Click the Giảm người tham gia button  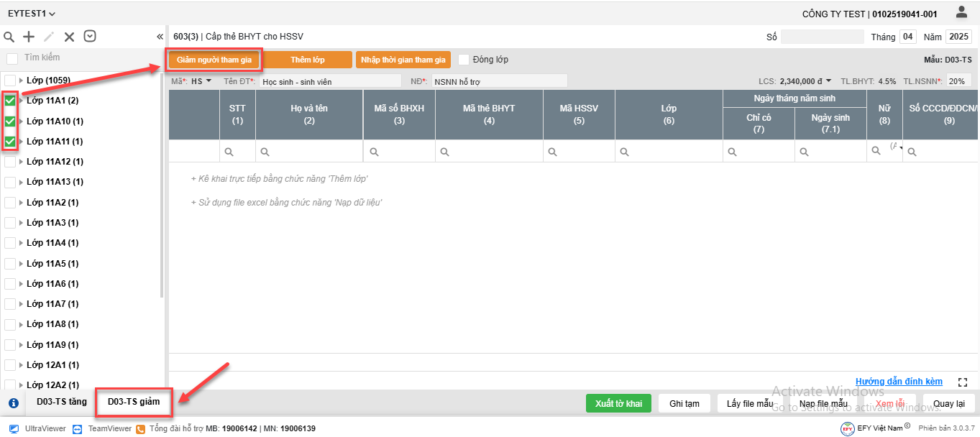[214, 60]
